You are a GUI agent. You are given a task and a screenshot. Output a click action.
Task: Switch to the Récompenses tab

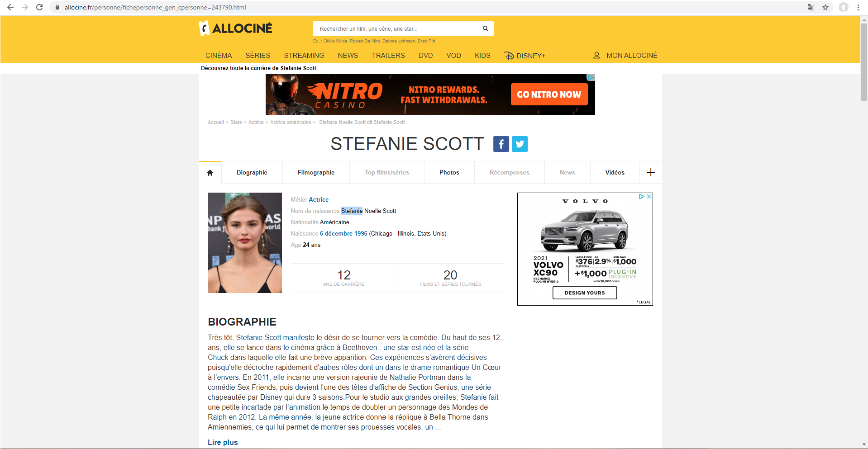tap(510, 172)
